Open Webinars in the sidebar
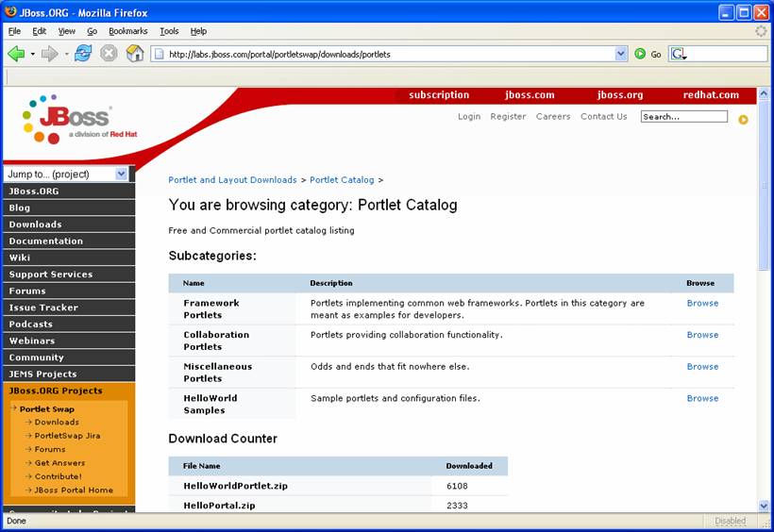The height and width of the screenshot is (532, 774). (x=69, y=341)
